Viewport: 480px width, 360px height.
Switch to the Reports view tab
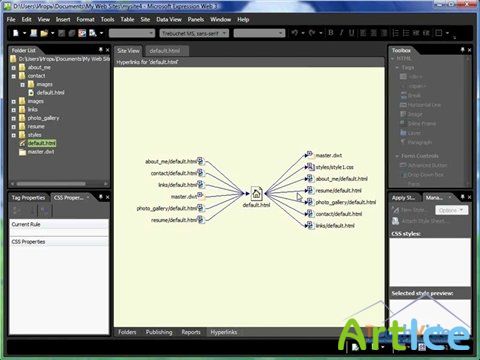click(x=191, y=332)
